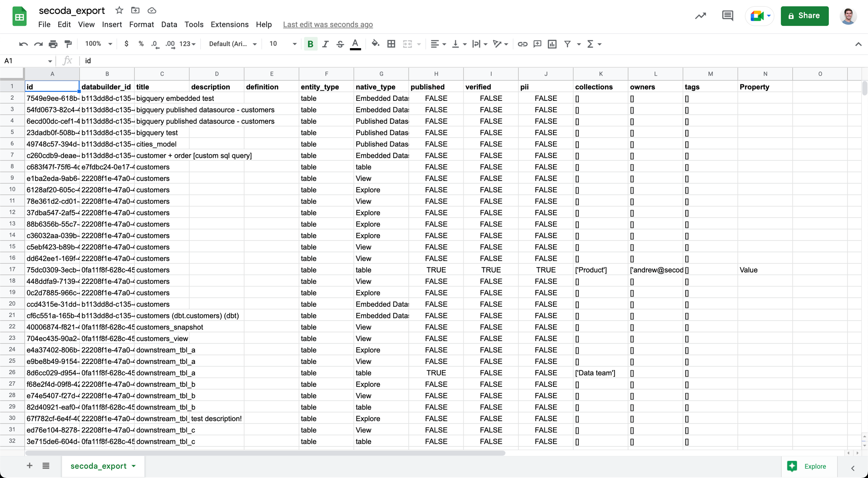
Task: Toggle strikethrough formatting
Action: click(x=340, y=44)
